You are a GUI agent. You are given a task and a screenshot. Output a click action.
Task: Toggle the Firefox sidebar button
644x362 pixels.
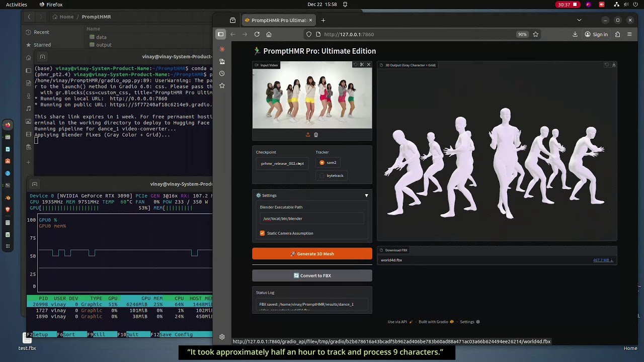pos(220,34)
